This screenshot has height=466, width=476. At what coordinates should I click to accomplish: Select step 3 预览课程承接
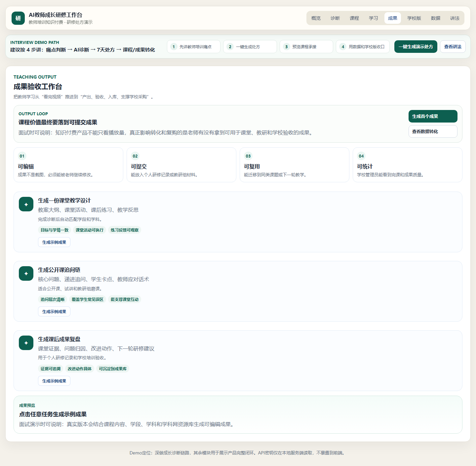[306, 47]
